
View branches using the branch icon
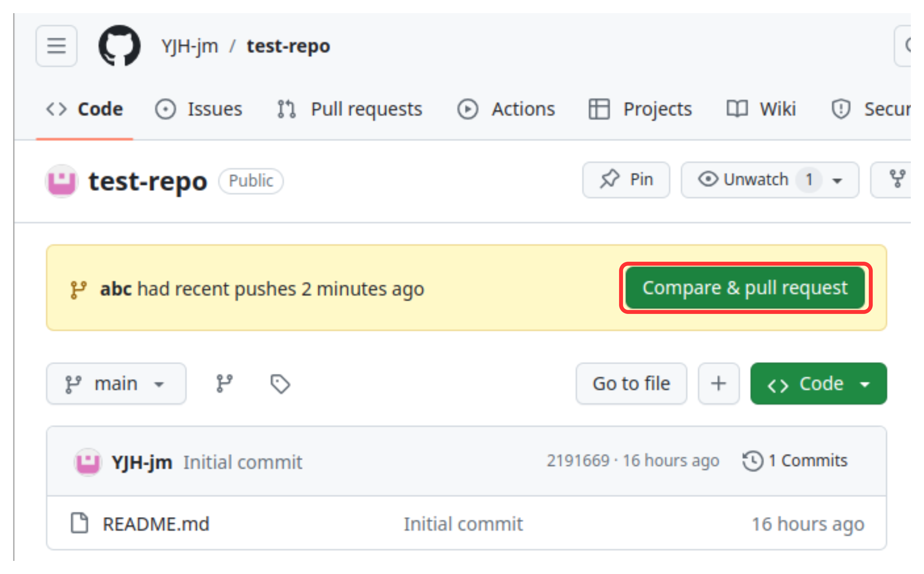point(224,384)
